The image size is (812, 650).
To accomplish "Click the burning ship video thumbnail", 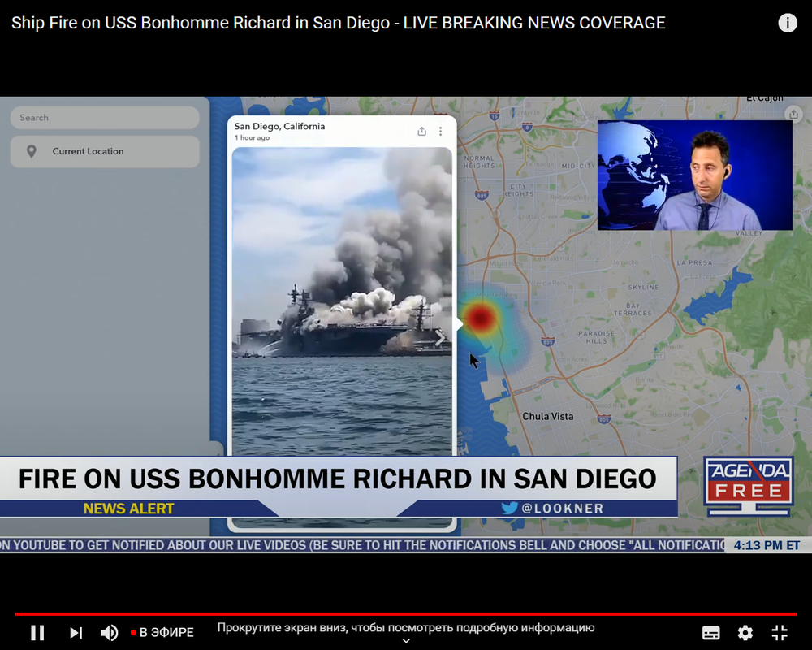I will pyautogui.click(x=342, y=301).
